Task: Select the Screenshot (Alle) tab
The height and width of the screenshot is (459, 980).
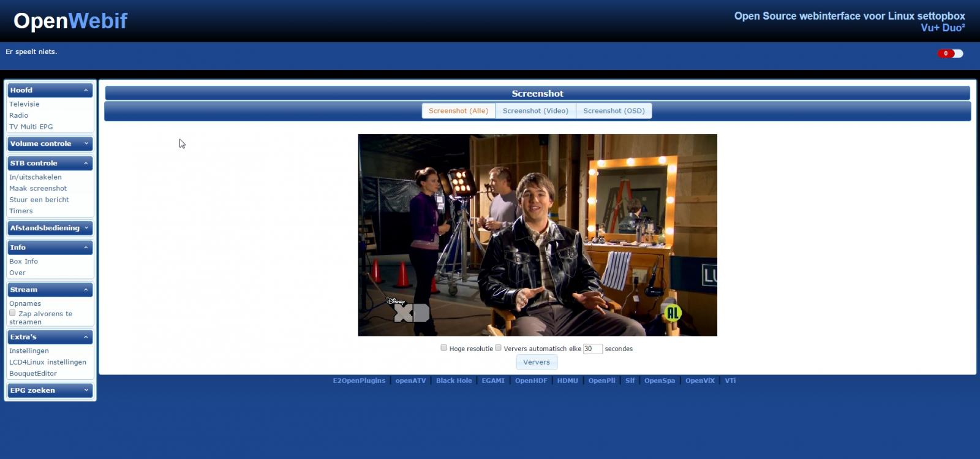Action: coord(458,111)
